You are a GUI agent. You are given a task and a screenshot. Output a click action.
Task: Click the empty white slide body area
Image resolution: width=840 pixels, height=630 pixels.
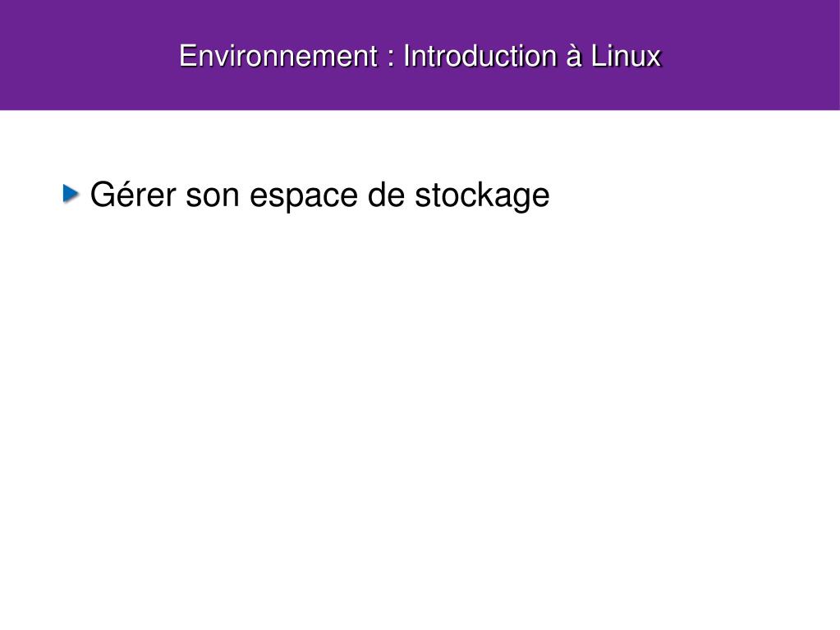420,407
